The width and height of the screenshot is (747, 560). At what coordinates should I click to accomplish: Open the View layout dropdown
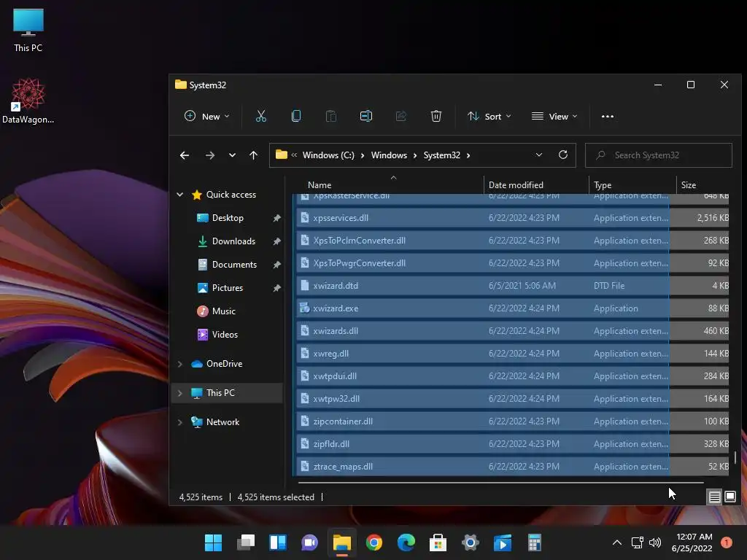[554, 116]
